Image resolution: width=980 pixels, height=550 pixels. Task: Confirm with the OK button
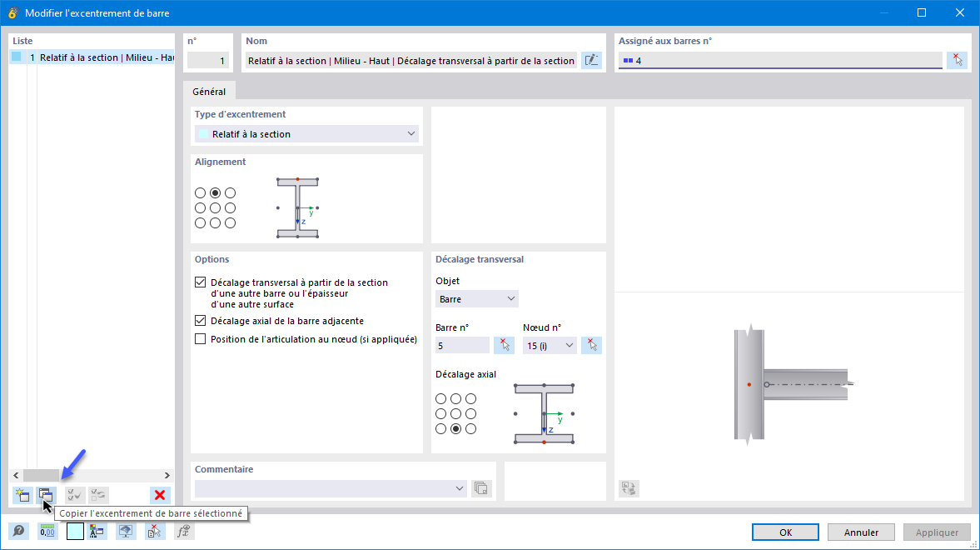pos(785,532)
